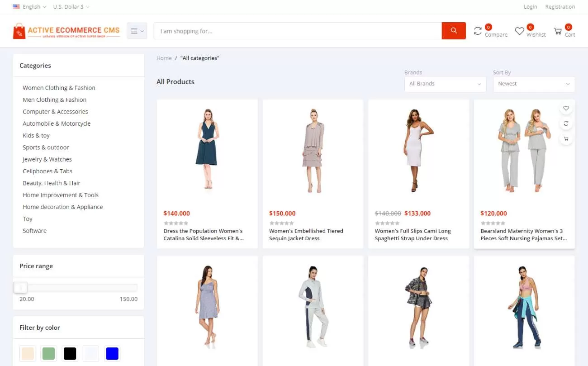Click the Registration link
This screenshot has height=366, width=588.
coord(560,7)
